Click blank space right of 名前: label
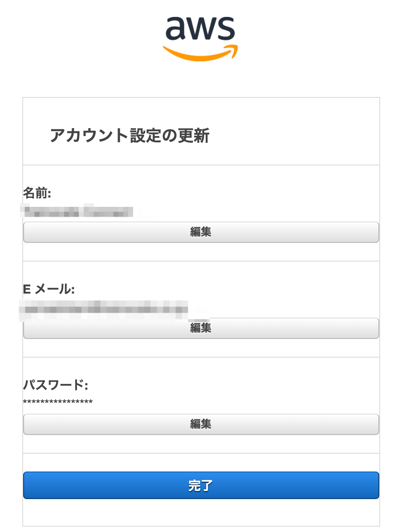 point(215,193)
